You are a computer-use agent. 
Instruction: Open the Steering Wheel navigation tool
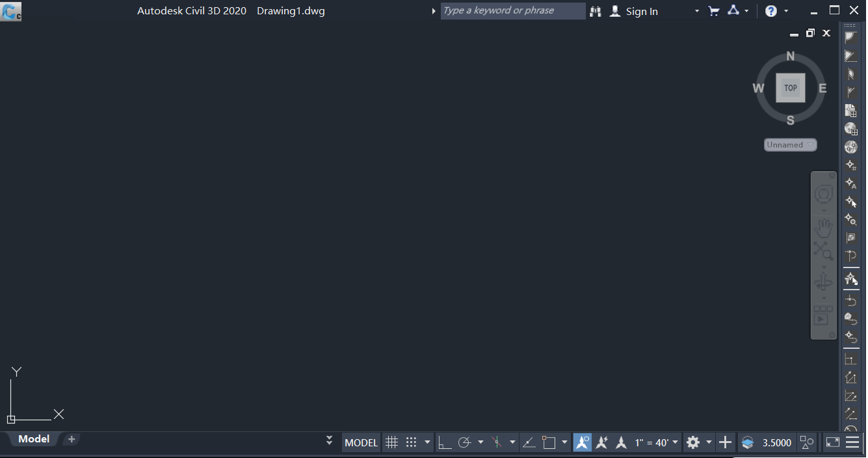(824, 194)
